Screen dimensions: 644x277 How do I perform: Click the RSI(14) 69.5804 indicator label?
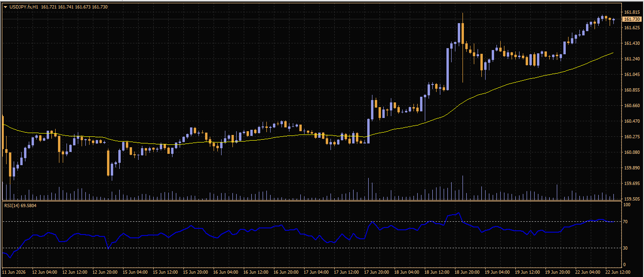[x=20, y=206]
